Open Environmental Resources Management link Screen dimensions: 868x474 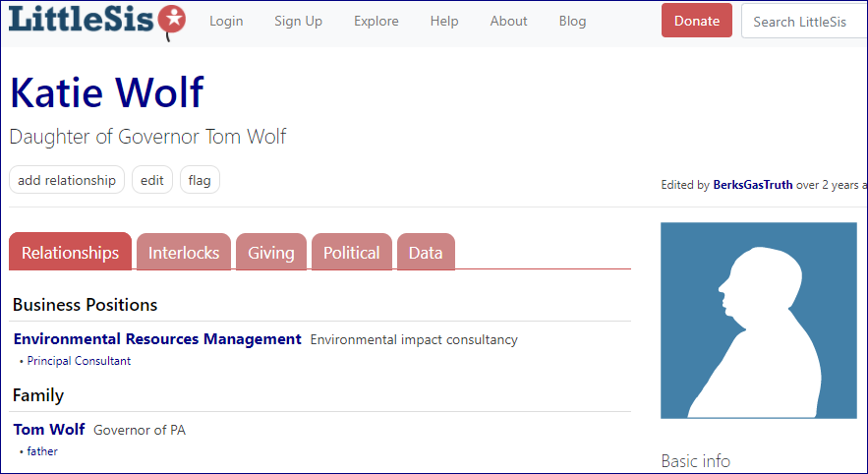(157, 339)
